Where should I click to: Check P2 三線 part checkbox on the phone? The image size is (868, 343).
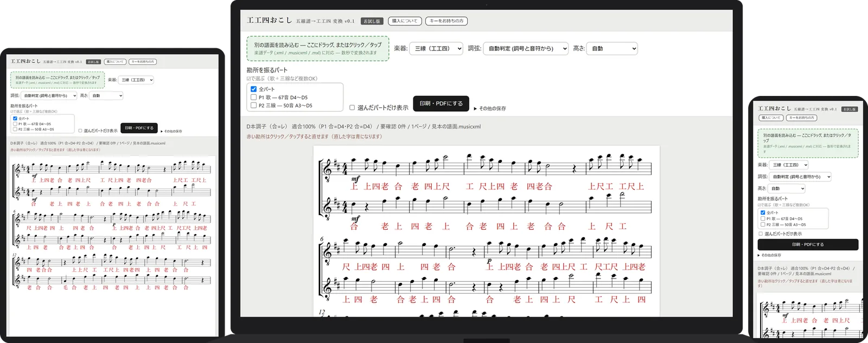(763, 224)
